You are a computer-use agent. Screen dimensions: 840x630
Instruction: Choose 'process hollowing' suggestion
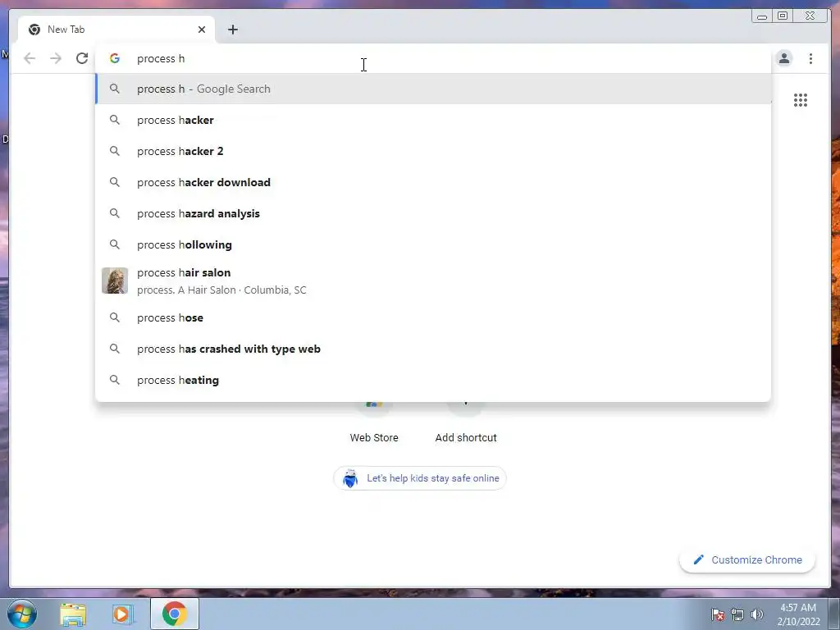pyautogui.click(x=433, y=244)
